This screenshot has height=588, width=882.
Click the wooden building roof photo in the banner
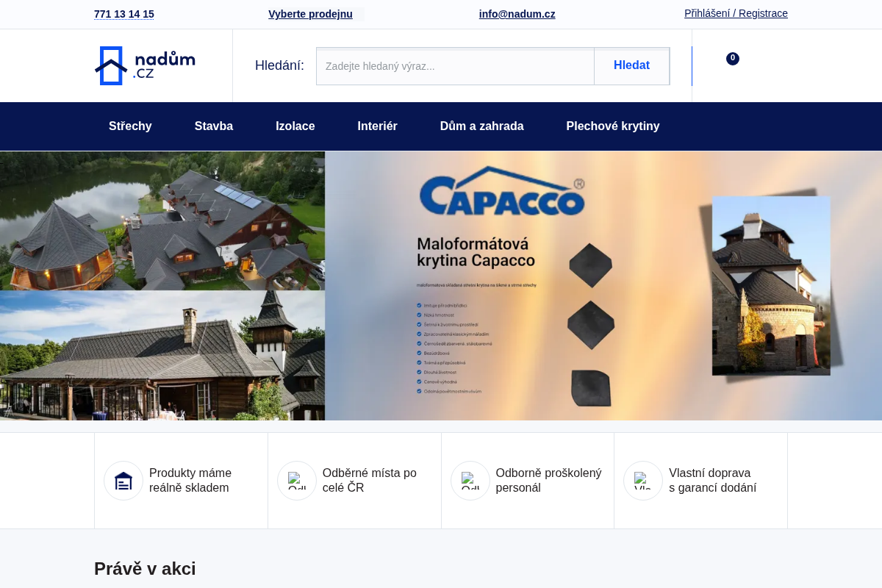(162, 356)
